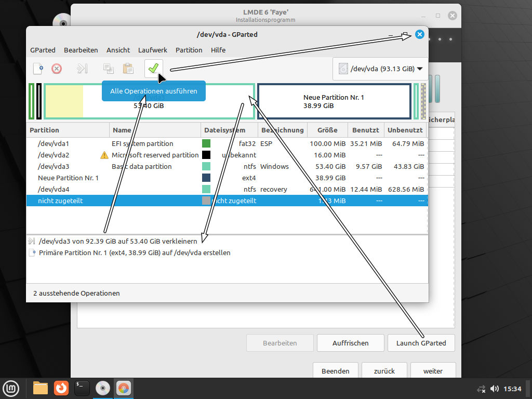
Task: Click warning icon on /dev/vda2 row
Action: (104, 155)
